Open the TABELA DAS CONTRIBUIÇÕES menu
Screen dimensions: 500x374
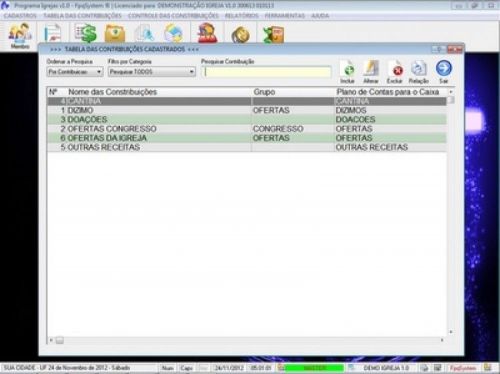click(x=82, y=16)
